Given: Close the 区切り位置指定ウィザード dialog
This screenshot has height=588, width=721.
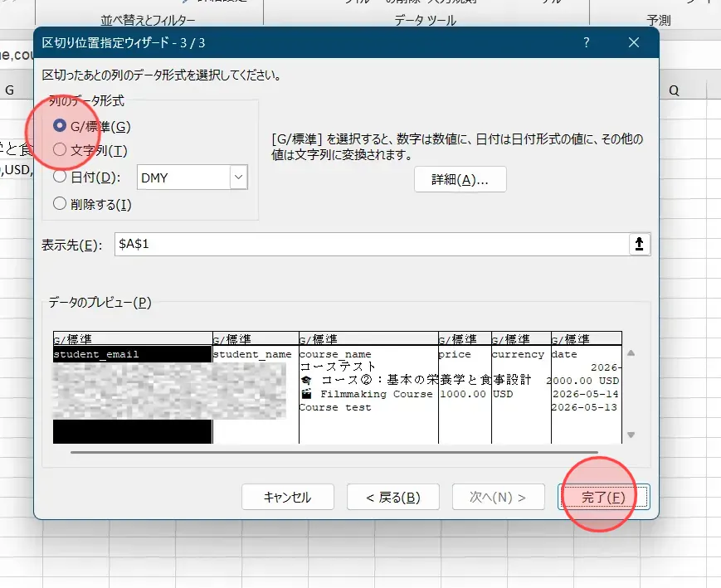Looking at the screenshot, I should (634, 43).
